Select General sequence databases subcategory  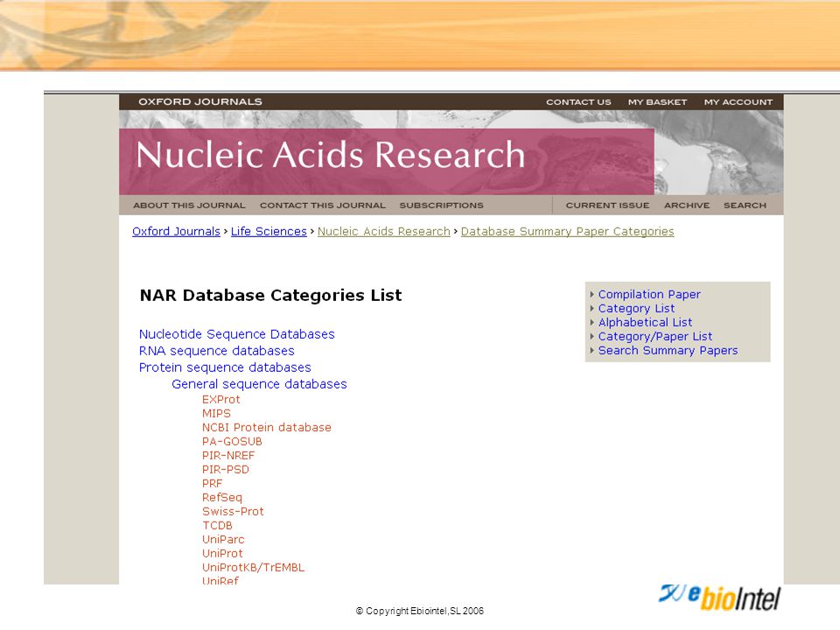(259, 384)
